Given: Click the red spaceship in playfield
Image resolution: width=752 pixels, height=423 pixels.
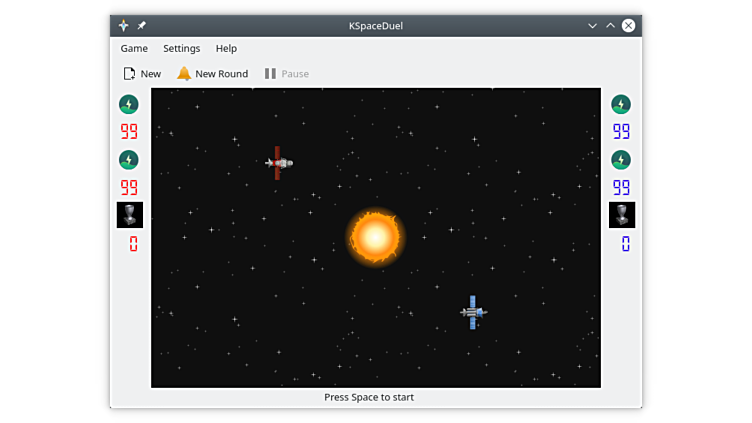Looking at the screenshot, I should 279,162.
